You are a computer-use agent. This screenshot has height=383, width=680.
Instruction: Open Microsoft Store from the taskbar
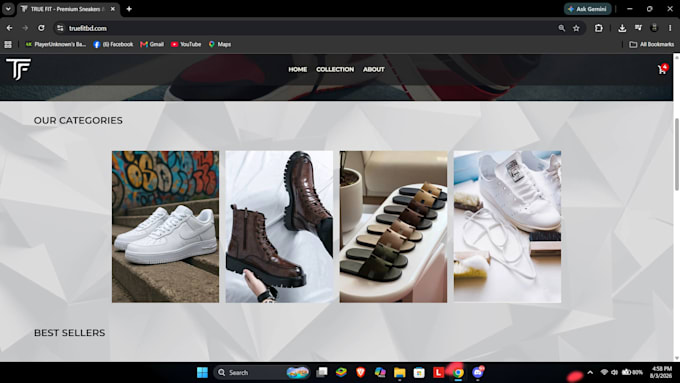tap(419, 372)
